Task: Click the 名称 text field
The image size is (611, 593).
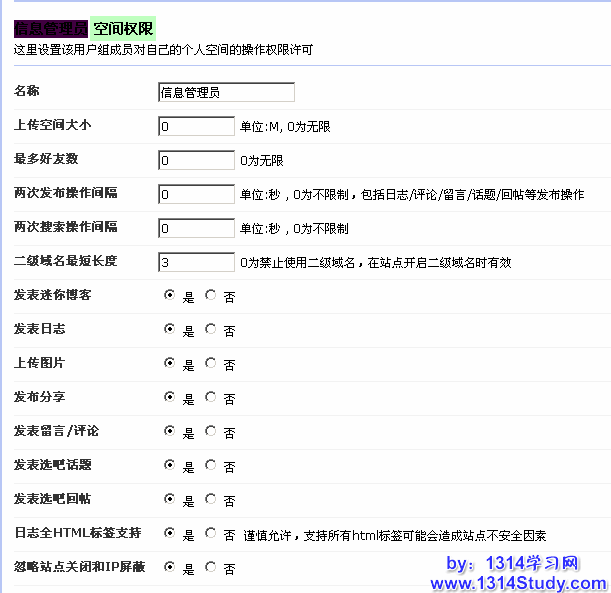Action: [226, 92]
